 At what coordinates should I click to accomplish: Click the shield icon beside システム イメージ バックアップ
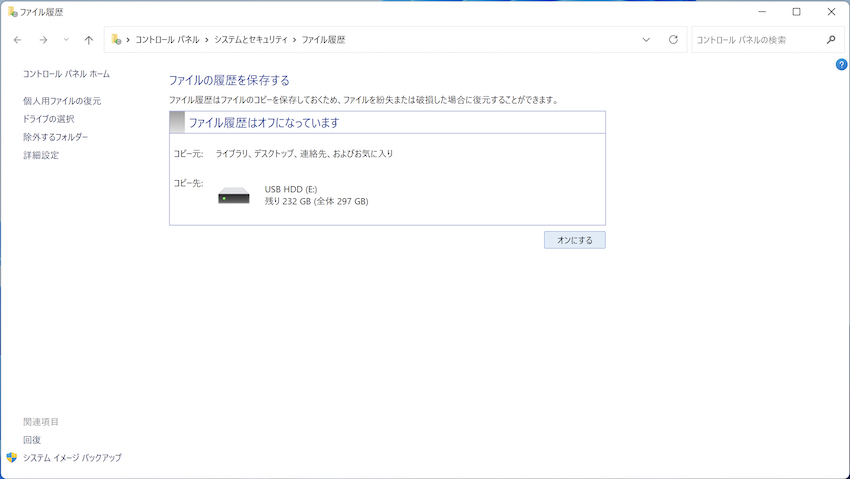[x=11, y=457]
